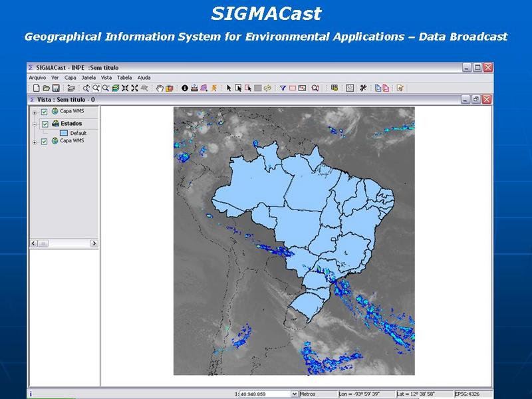Click the layer panel scrollbar left arrow
The image size is (532, 399).
[x=34, y=243]
